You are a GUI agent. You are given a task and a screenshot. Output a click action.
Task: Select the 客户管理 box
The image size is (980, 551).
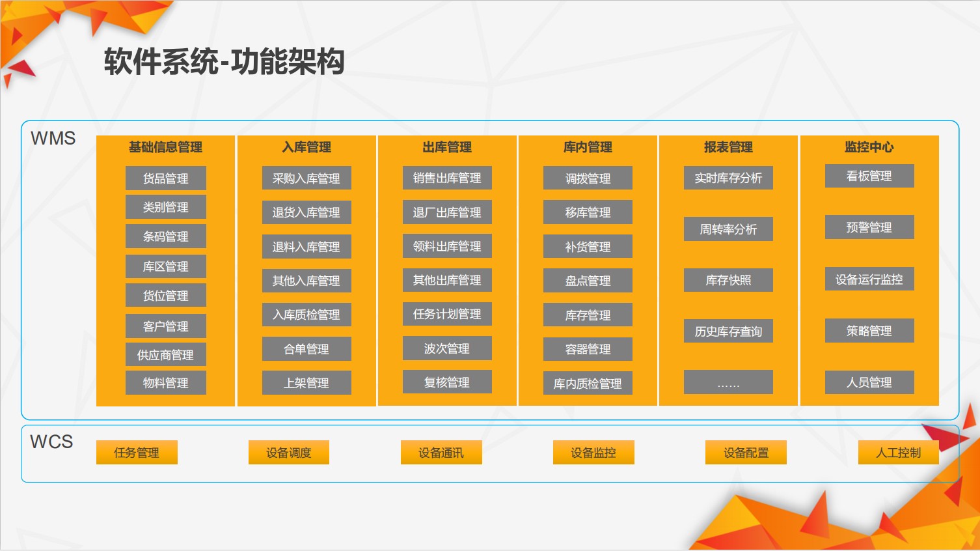pyautogui.click(x=166, y=326)
